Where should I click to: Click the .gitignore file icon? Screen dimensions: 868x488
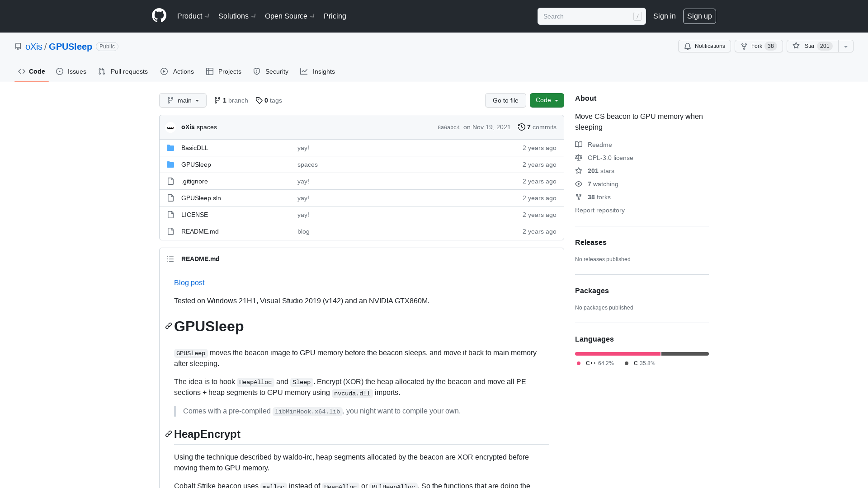[x=170, y=181]
